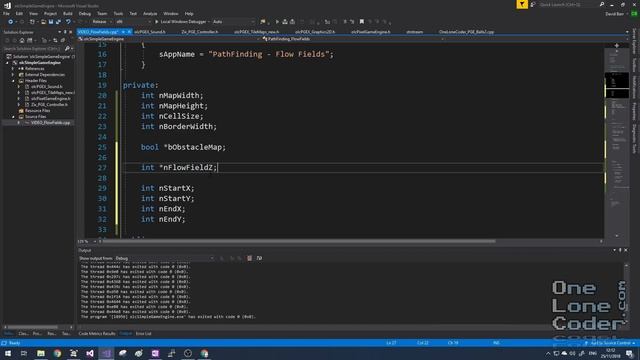640x360 pixels.
Task: Open the Tools menu
Action: click(x=118, y=13)
